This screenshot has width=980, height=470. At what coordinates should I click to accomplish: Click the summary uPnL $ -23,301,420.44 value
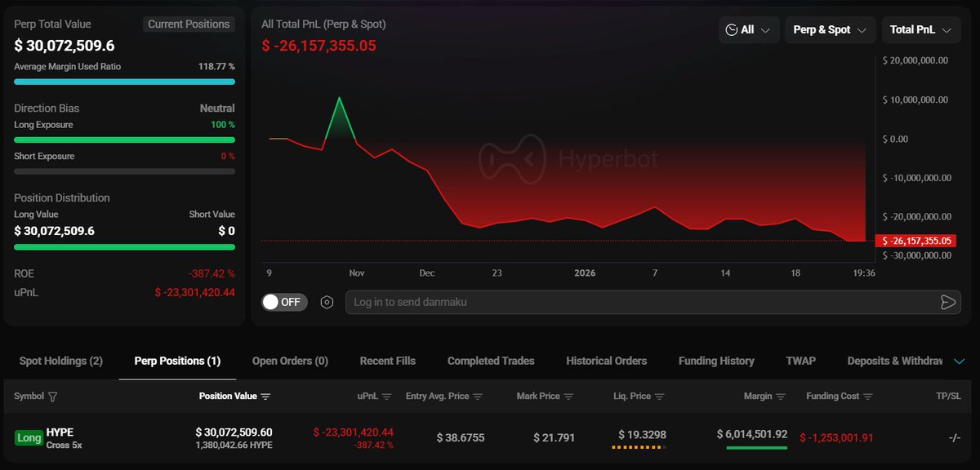click(x=195, y=292)
